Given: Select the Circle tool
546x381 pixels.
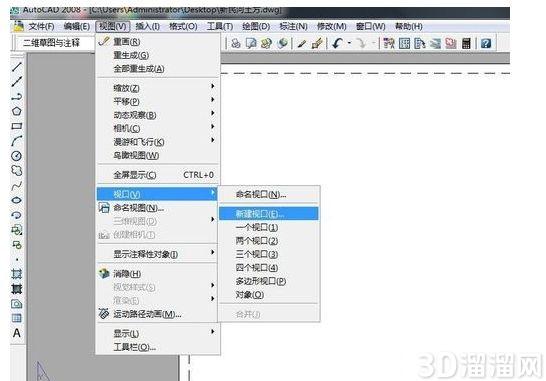Looking at the screenshot, I should pyautogui.click(x=17, y=156).
